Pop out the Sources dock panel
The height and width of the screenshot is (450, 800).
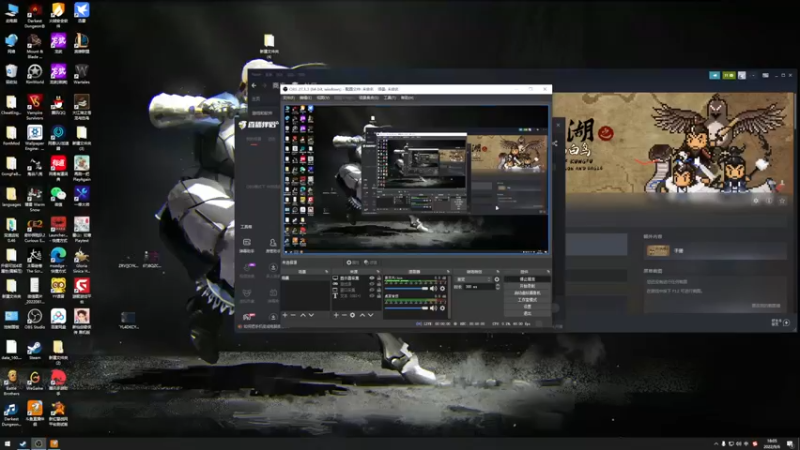pos(378,271)
